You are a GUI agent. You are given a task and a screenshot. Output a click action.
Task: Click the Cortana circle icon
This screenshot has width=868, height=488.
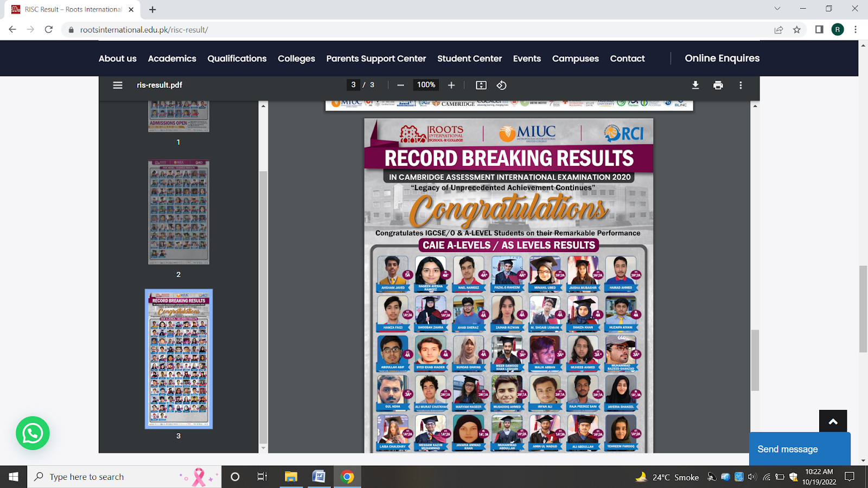pyautogui.click(x=235, y=477)
